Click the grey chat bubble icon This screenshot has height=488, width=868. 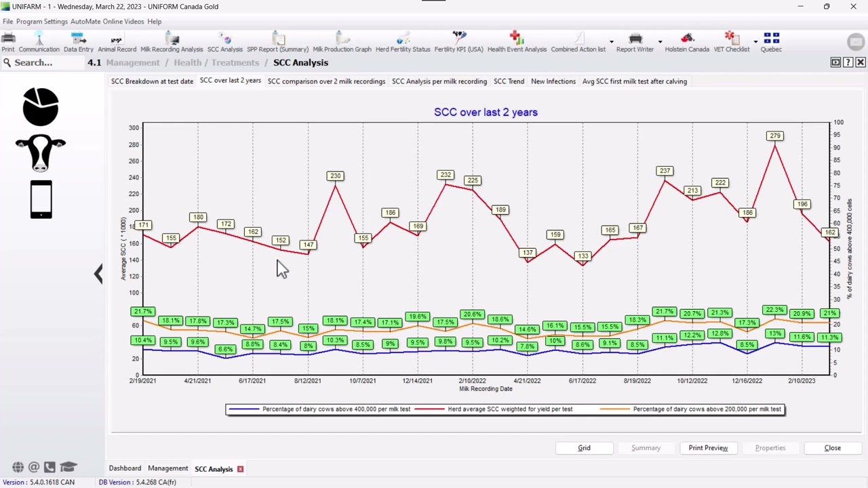coord(856,42)
